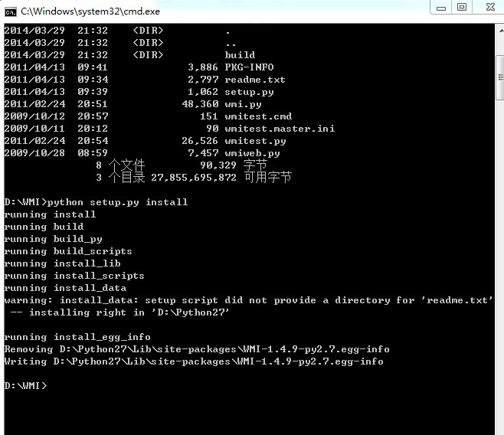This screenshot has width=504, height=435.
Task: Click the date 2009/10/28 entry
Action: click(34, 153)
